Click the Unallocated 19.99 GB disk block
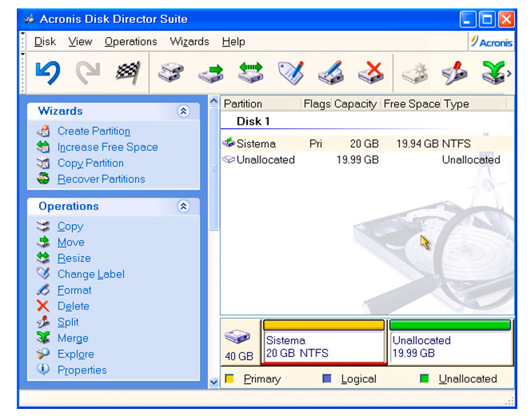The height and width of the screenshot is (418, 532). click(450, 342)
